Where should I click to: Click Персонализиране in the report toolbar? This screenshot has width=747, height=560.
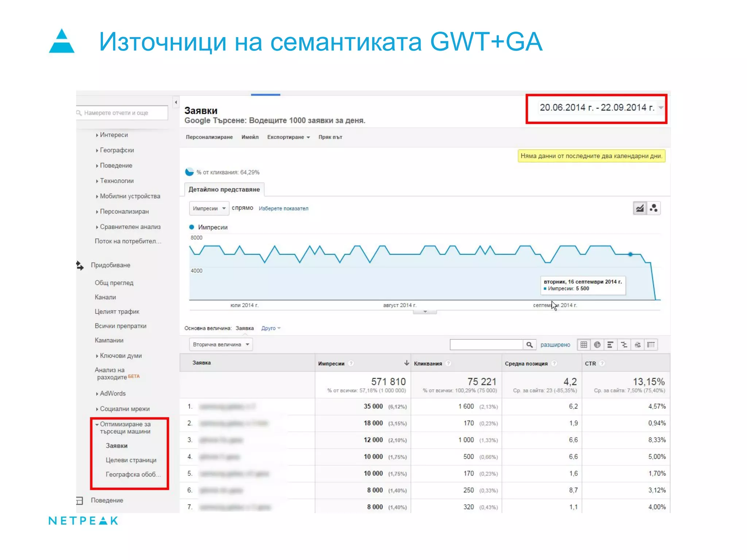(209, 137)
